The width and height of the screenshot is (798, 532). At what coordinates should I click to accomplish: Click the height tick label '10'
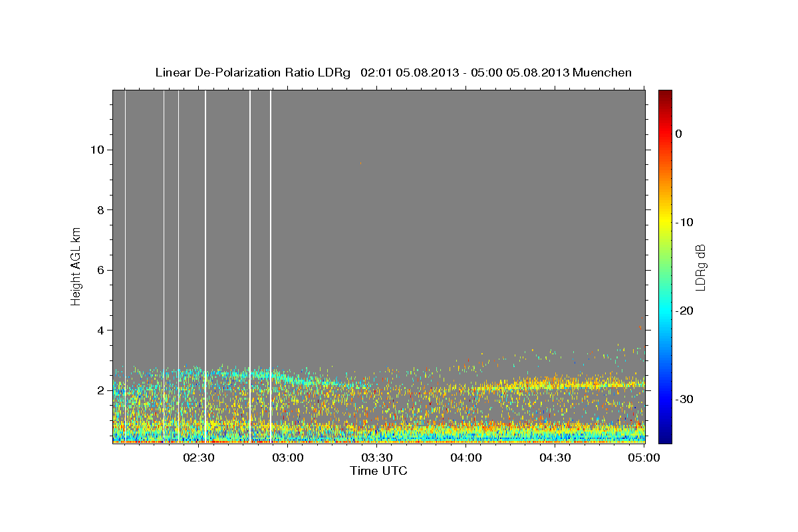pyautogui.click(x=96, y=150)
